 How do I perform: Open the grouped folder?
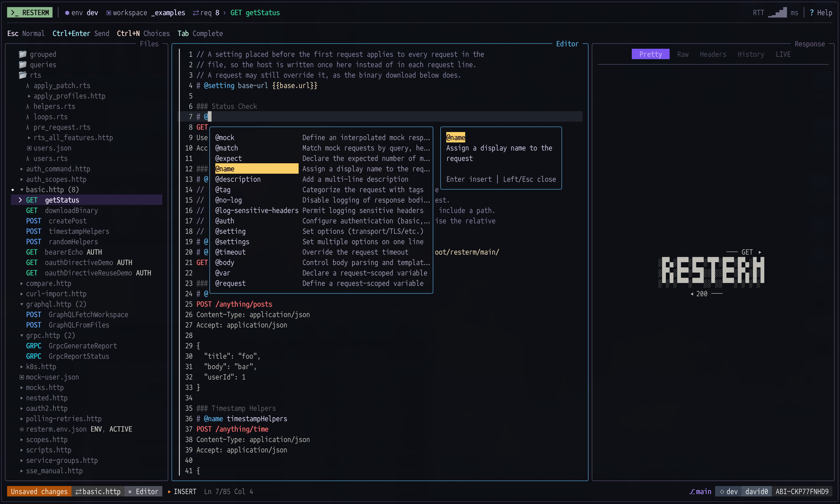(x=38, y=54)
